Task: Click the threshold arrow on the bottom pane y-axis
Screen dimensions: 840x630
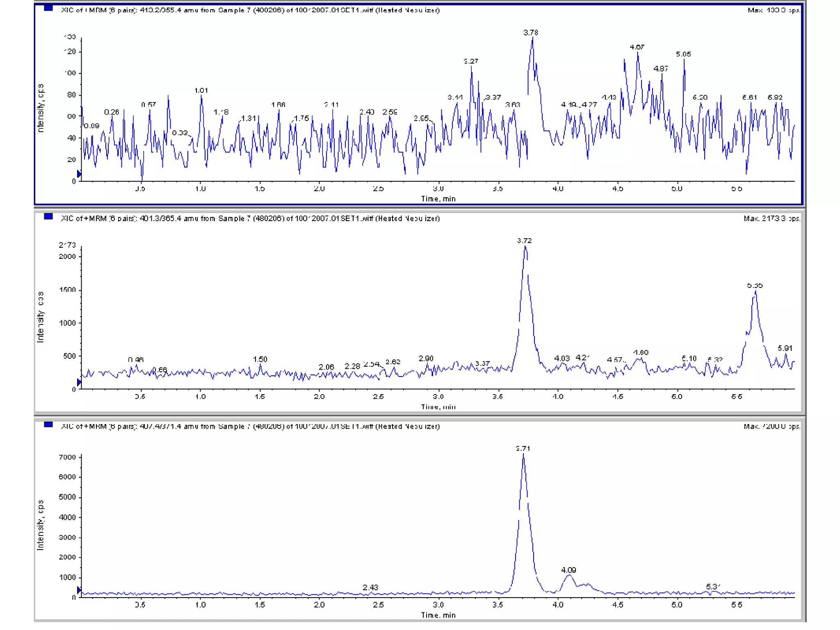Action: coord(79,590)
